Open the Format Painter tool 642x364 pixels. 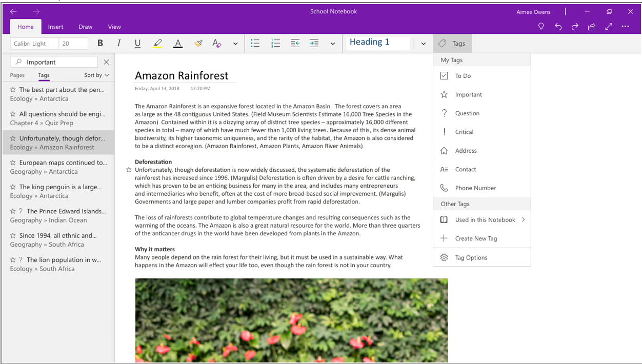point(198,43)
